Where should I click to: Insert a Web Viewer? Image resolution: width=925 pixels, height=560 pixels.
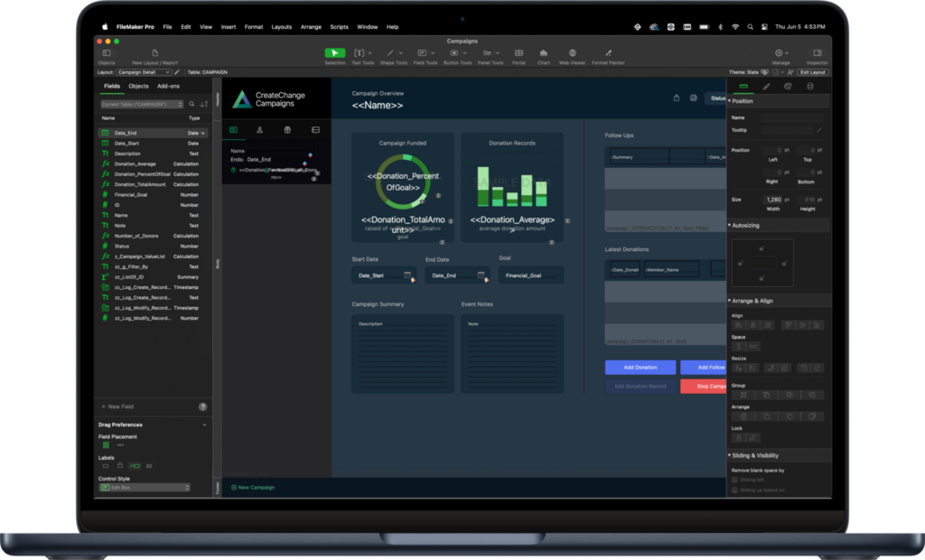click(x=572, y=53)
